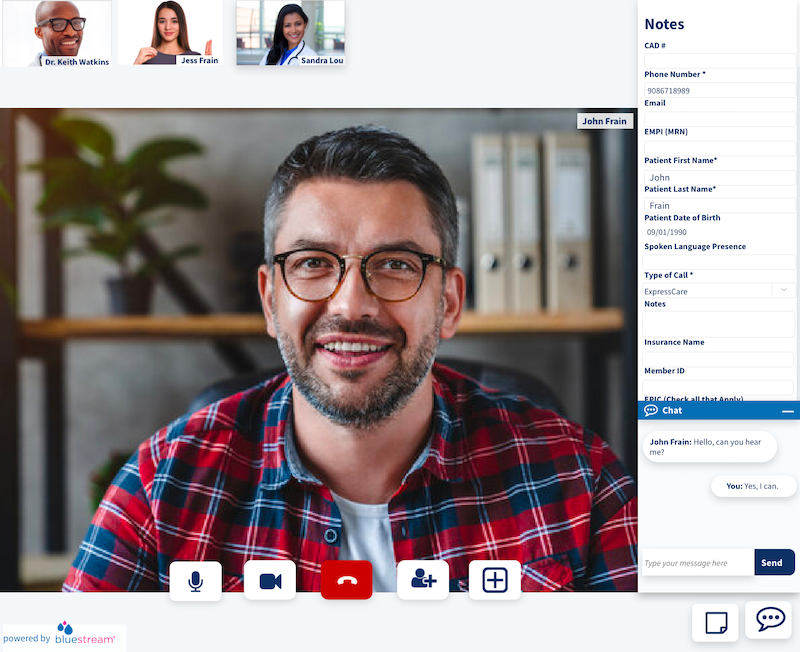Select Jess Frain video thumbnail

[x=170, y=33]
